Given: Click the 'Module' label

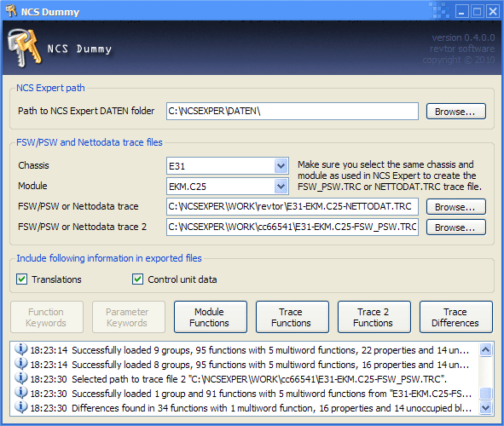Looking at the screenshot, I should coord(32,186).
